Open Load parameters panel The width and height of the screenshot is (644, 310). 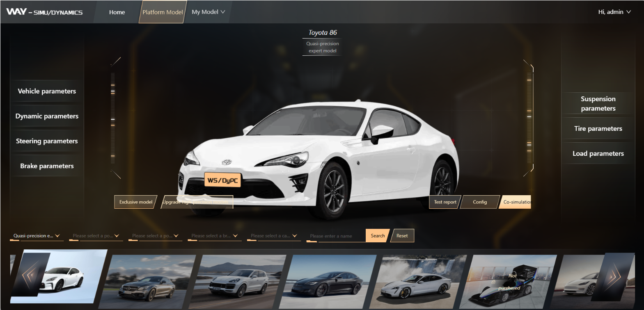pyautogui.click(x=598, y=153)
